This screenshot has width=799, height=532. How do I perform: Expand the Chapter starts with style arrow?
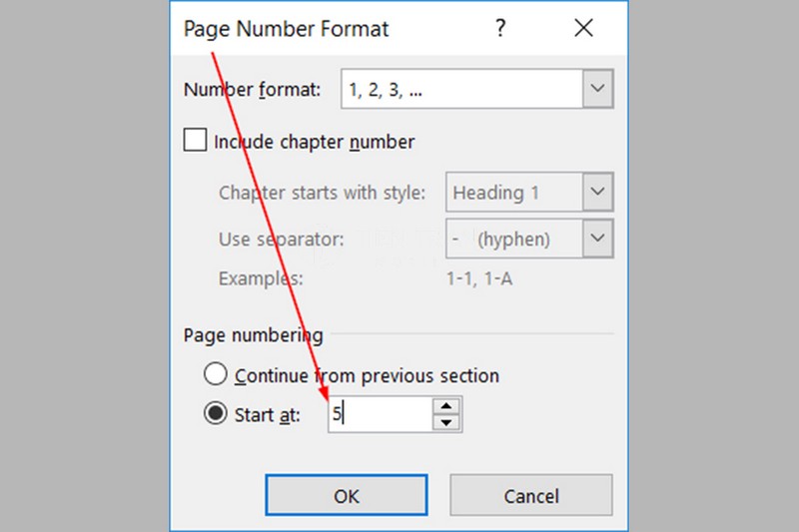[x=597, y=193]
